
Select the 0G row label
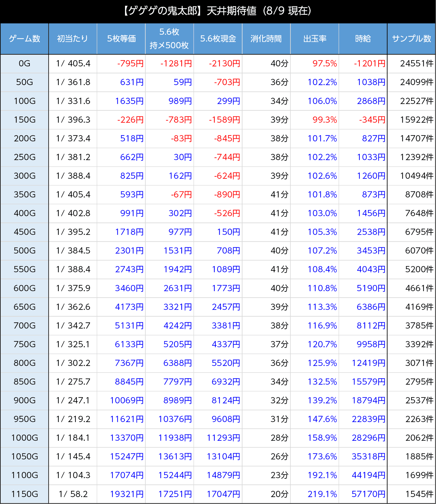click(x=24, y=64)
